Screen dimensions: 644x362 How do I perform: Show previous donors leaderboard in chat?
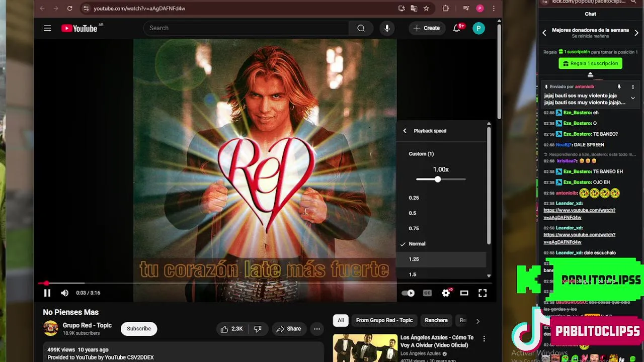(x=544, y=33)
